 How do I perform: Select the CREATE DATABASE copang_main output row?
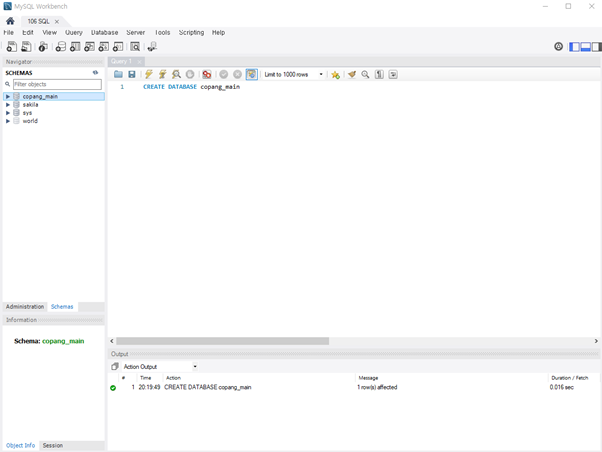coord(354,387)
